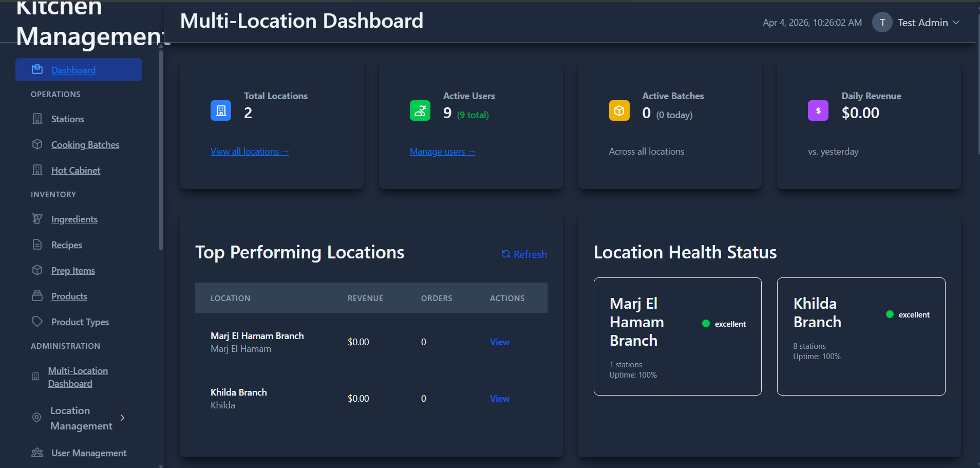Click the Prep Items box icon
980x468 pixels.
click(x=37, y=270)
